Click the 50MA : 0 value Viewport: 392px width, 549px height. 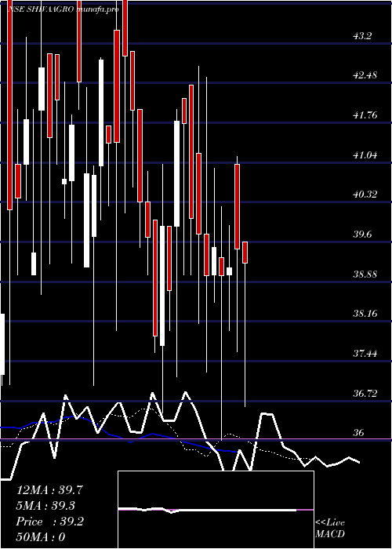pyautogui.click(x=41, y=537)
